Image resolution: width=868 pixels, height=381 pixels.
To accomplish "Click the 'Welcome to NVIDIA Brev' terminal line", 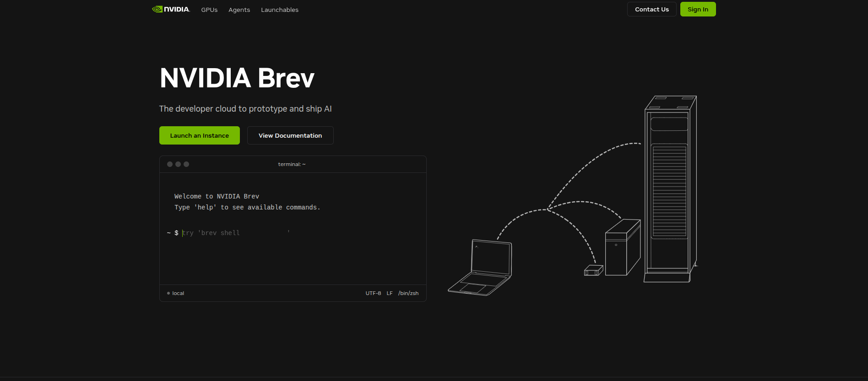I will pyautogui.click(x=217, y=196).
